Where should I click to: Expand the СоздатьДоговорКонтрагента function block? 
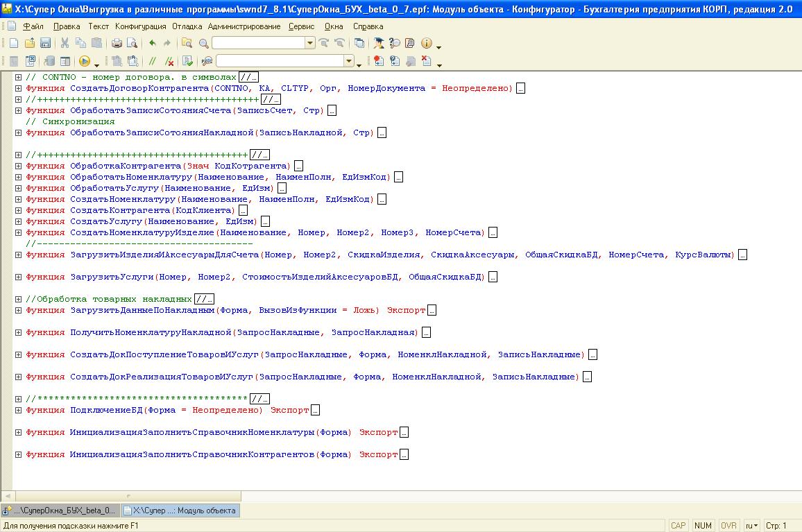[19, 89]
